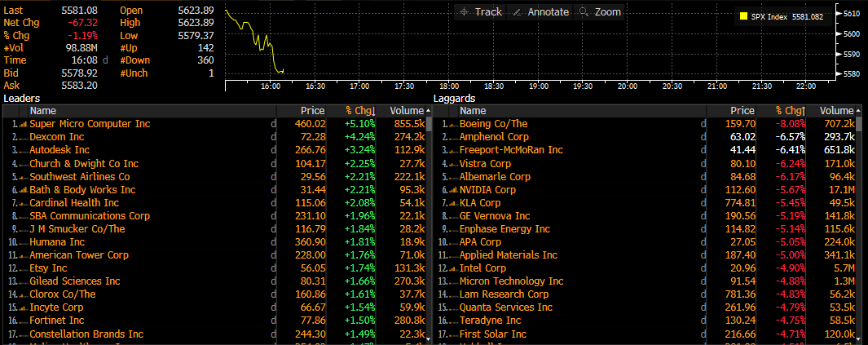Click the Laggards table scroll-up arrow
Viewport: 868px width, 345px height.
pyautogui.click(x=860, y=111)
